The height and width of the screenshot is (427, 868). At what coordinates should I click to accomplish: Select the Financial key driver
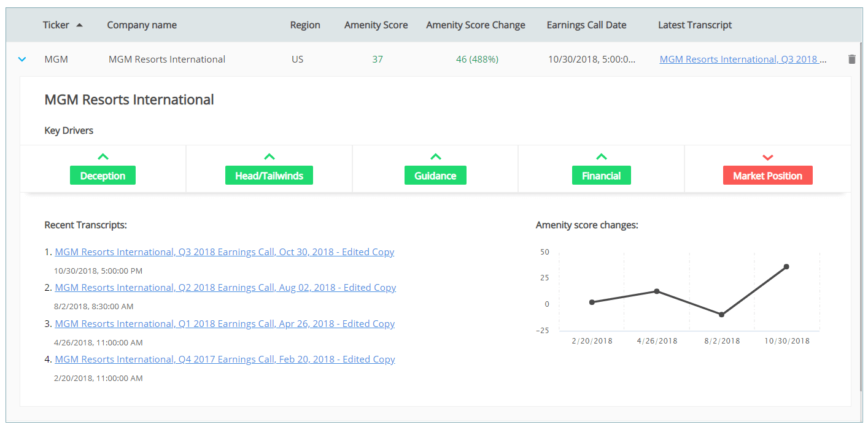point(602,175)
